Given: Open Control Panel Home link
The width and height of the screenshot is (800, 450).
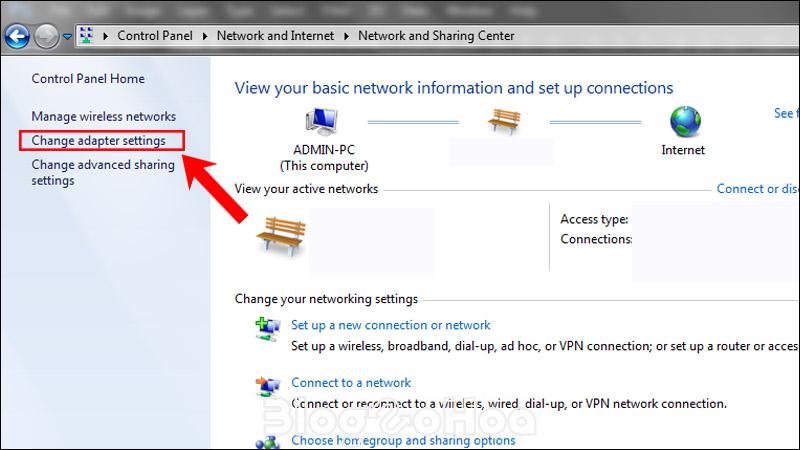Looking at the screenshot, I should tap(88, 79).
